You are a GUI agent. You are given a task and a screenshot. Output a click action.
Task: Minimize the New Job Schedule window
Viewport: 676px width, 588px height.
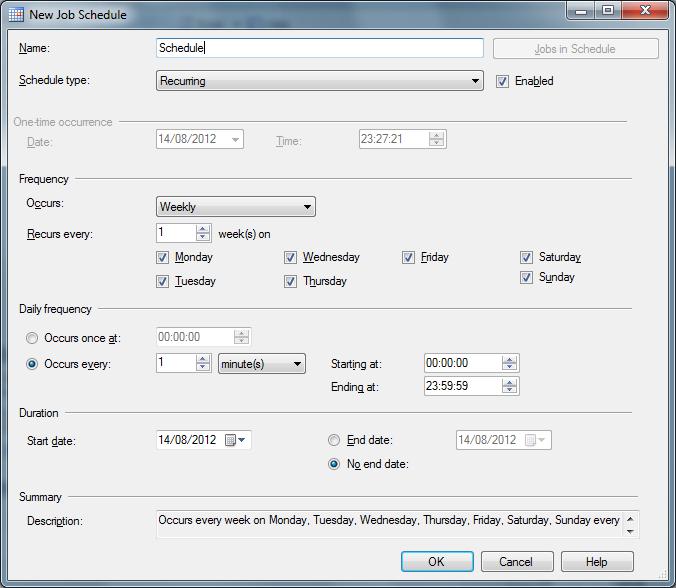click(581, 10)
